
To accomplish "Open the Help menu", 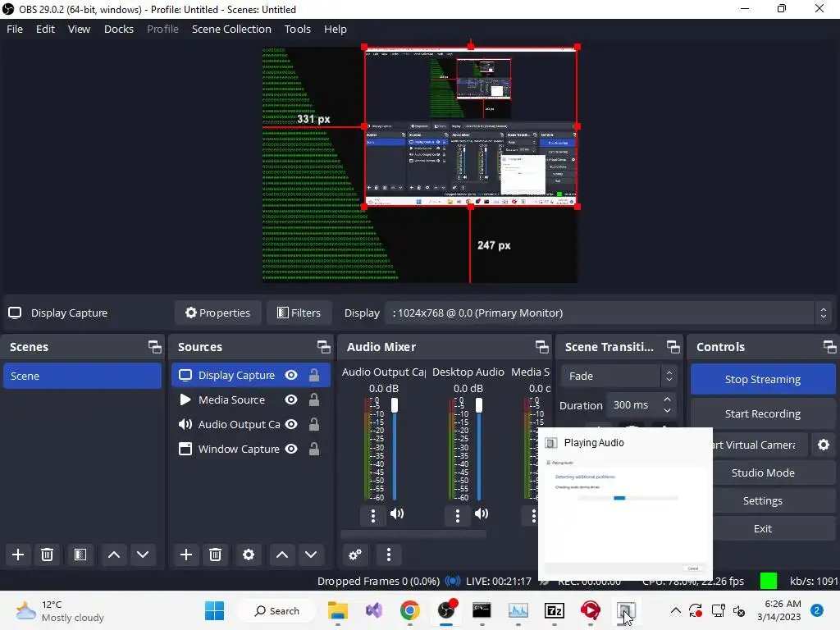I will 335,29.
